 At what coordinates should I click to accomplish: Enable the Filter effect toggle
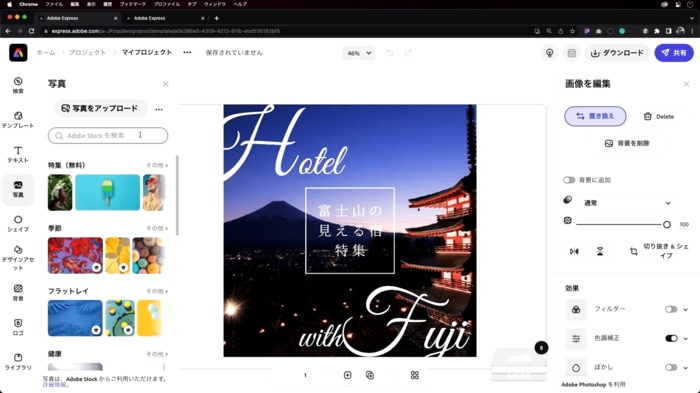671,309
